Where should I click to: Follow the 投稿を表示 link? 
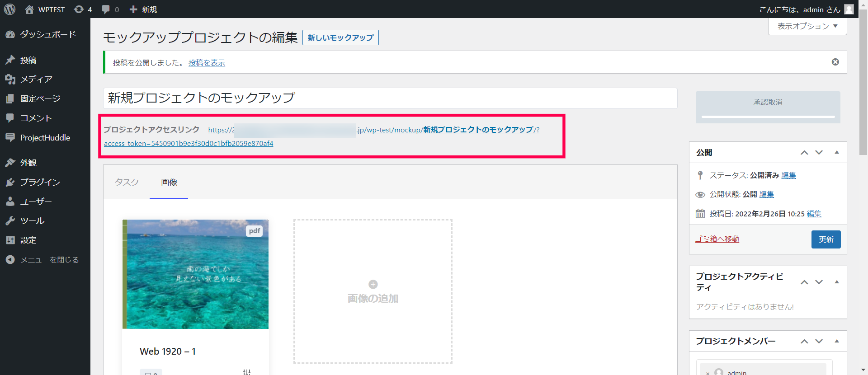click(x=207, y=63)
